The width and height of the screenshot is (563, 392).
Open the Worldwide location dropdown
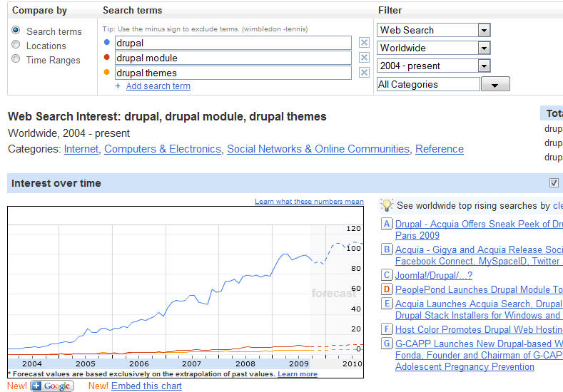point(433,48)
